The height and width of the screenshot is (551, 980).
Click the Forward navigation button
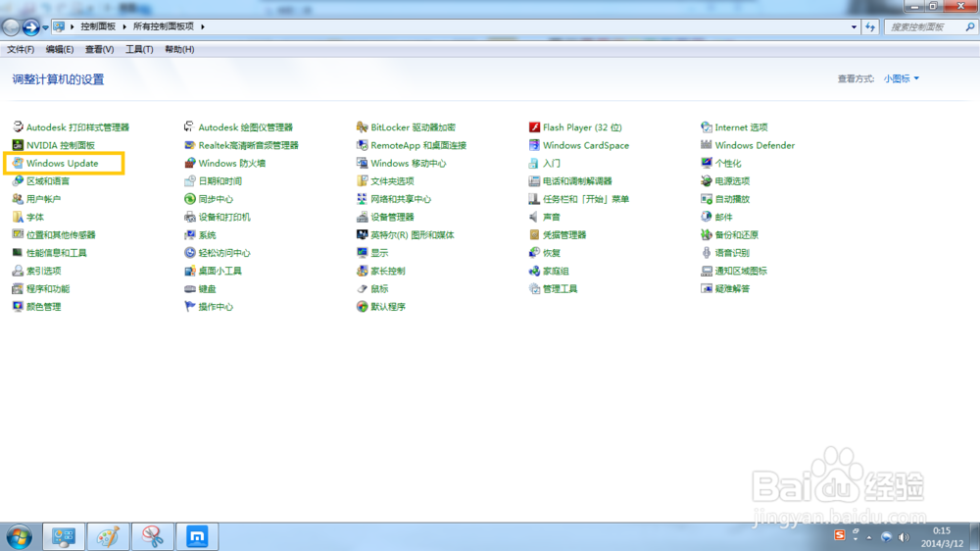[30, 26]
